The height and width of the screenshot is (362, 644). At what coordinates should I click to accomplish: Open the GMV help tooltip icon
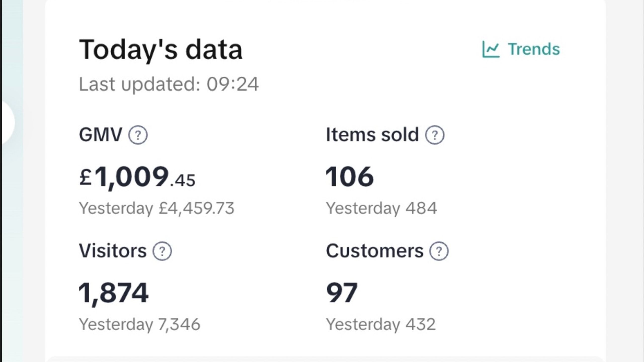pyautogui.click(x=138, y=135)
